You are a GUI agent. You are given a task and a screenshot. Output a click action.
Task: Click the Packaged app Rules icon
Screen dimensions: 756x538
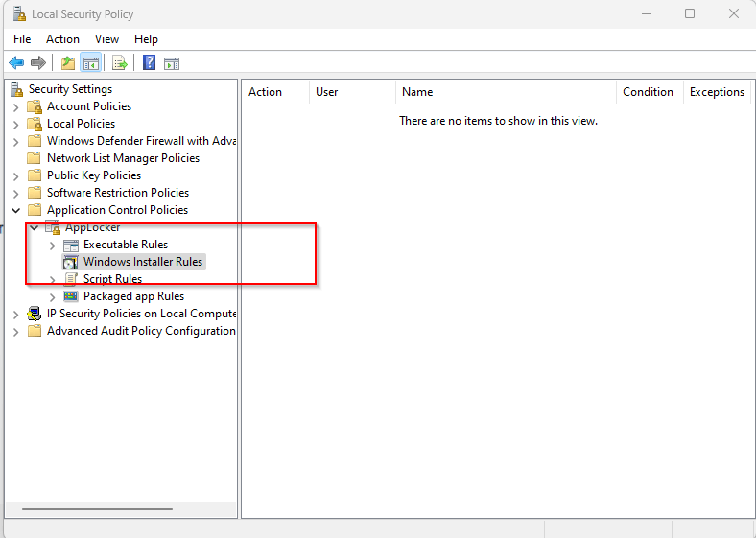point(71,296)
